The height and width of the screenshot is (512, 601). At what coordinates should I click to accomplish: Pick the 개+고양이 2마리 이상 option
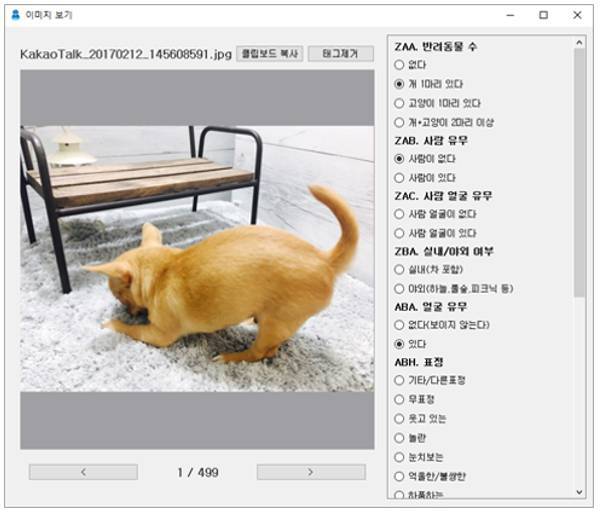(x=444, y=122)
